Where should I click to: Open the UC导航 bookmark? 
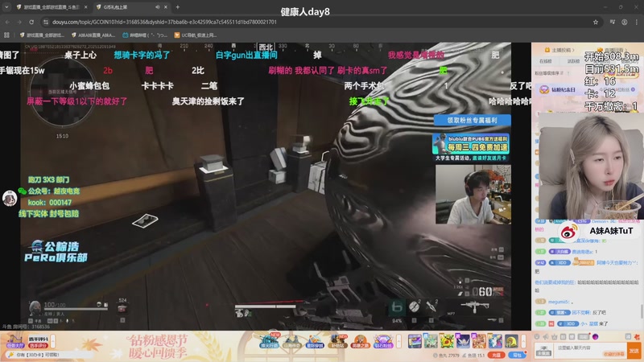click(196, 35)
